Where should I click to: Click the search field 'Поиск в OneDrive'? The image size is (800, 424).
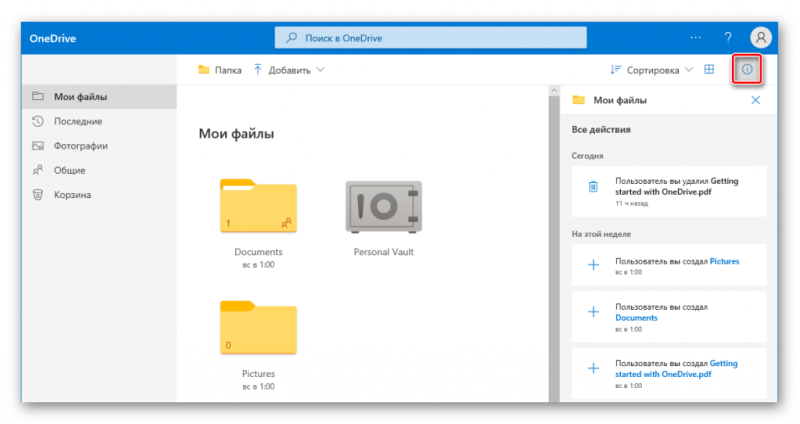pyautogui.click(x=431, y=38)
